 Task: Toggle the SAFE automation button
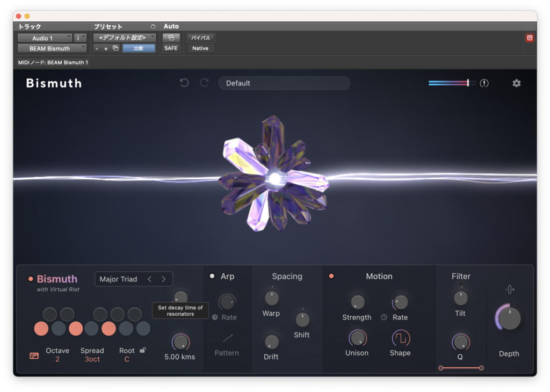tap(171, 48)
